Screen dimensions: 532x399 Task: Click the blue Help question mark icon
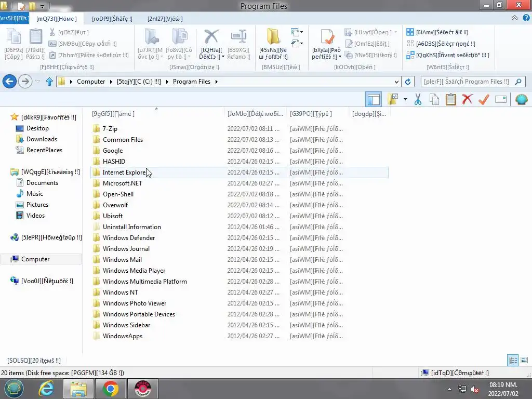[x=526, y=18]
